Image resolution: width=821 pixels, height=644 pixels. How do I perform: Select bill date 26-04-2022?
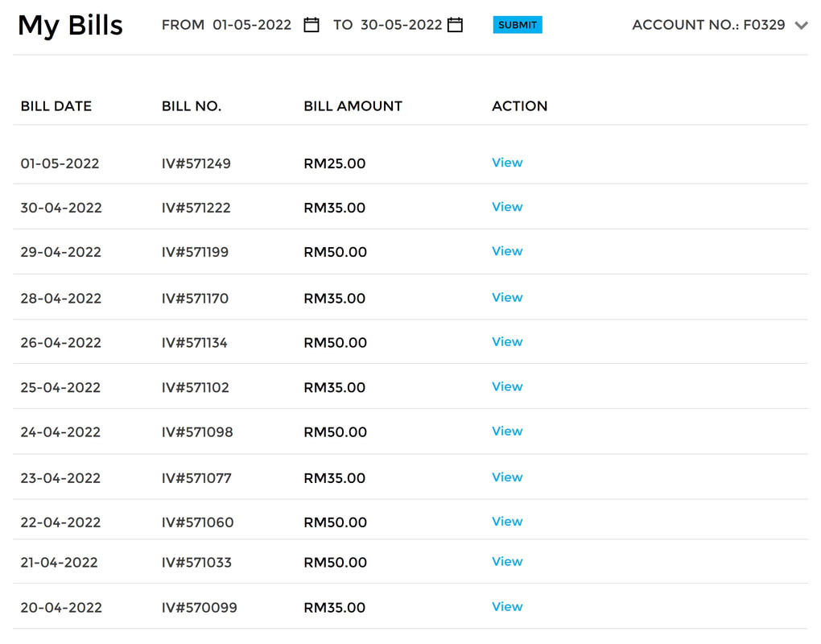coord(60,343)
